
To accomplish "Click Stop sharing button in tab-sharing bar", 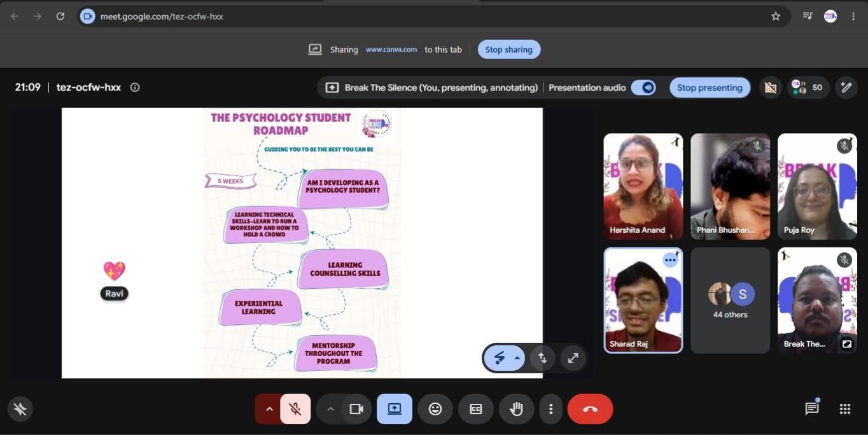I will coord(508,50).
